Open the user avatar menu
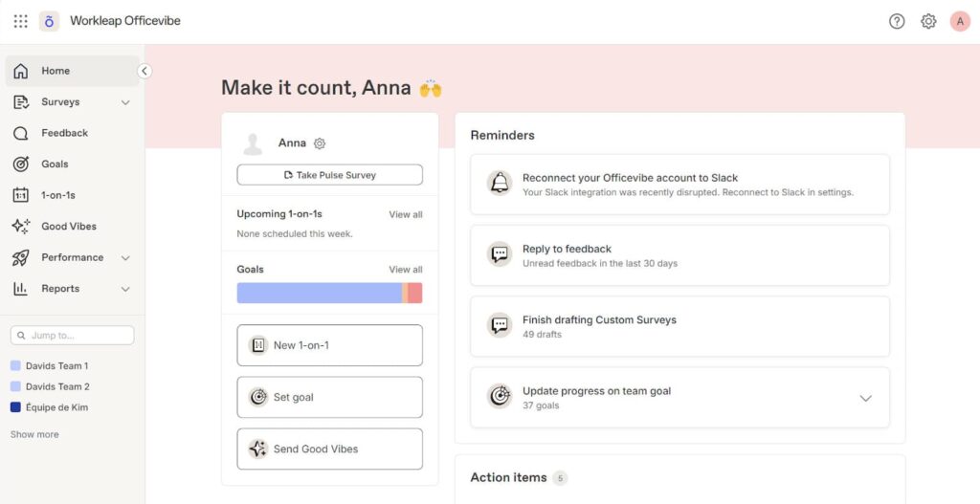Viewport: 980px width, 504px height. click(x=960, y=21)
